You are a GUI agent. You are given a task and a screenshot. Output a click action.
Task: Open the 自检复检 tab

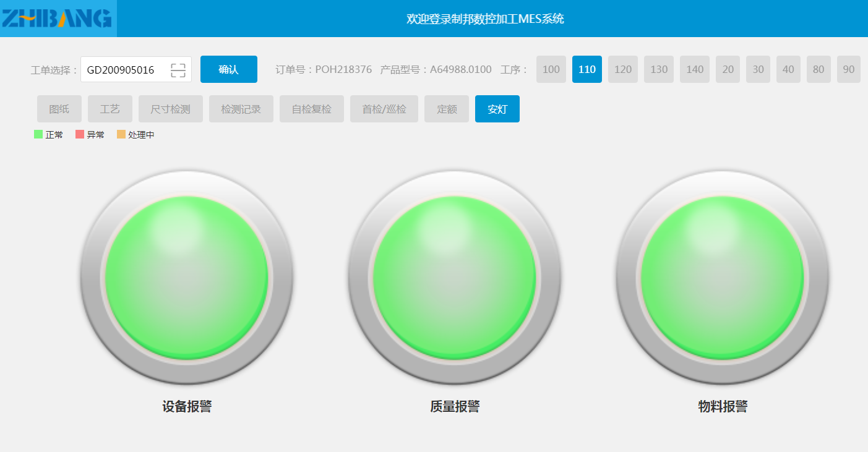[x=312, y=109]
